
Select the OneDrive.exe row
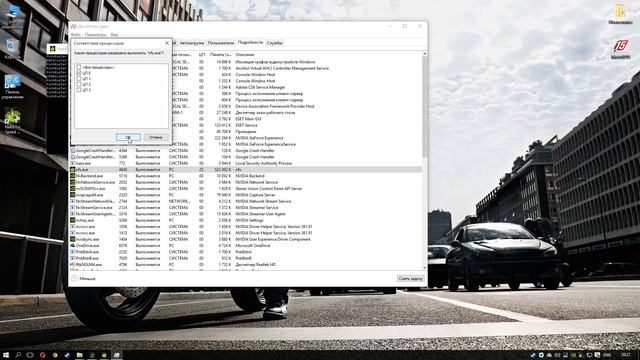246,246
